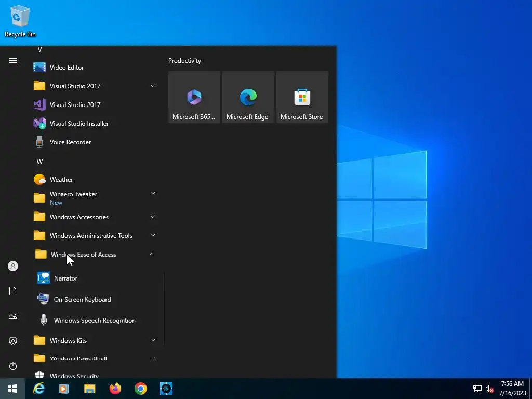Launch On-Screen Keyboard
532x399 pixels.
[x=96, y=300]
